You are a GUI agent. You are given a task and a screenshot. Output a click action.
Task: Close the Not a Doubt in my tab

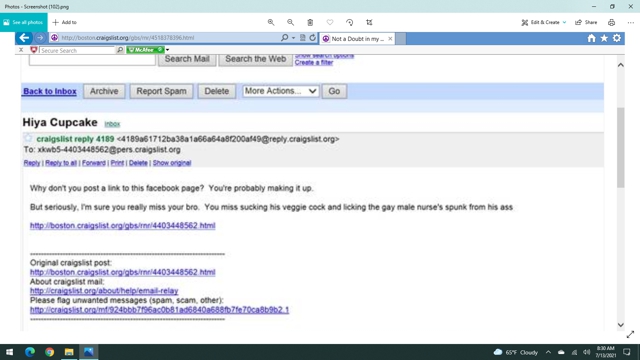[x=390, y=39]
